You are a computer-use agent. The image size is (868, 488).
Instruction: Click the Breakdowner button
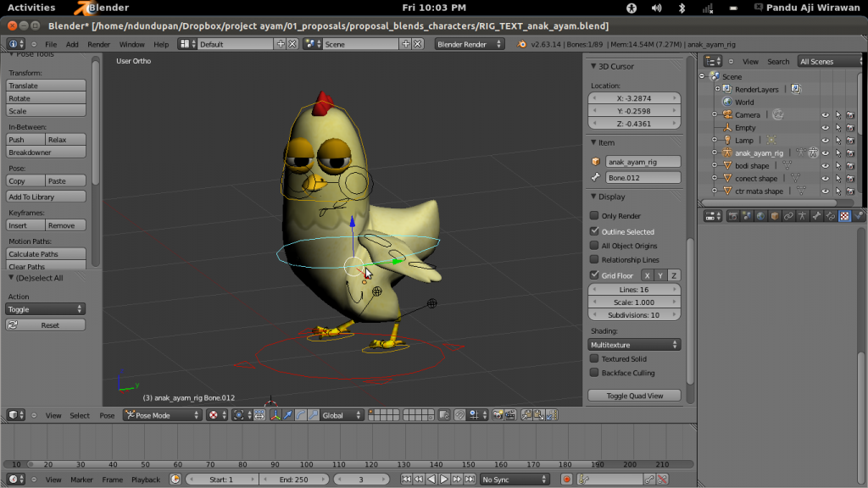coord(46,152)
